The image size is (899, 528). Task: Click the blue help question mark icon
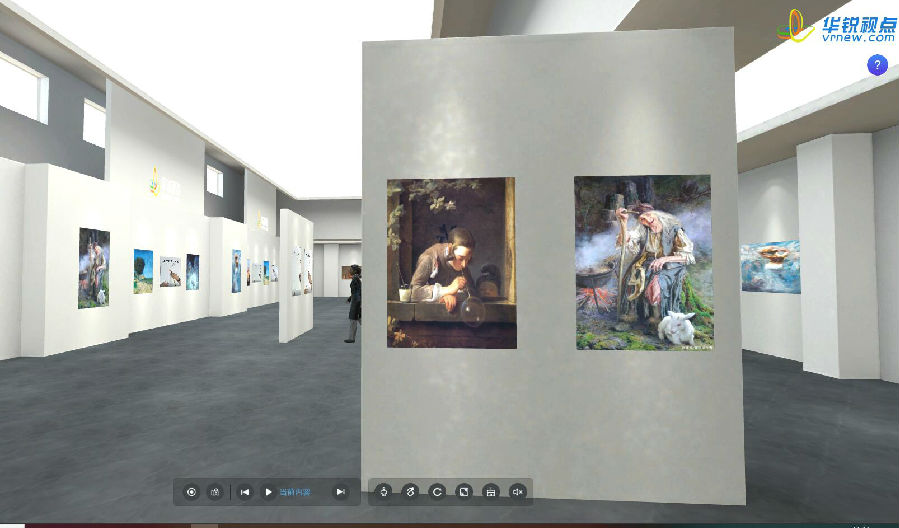[877, 65]
